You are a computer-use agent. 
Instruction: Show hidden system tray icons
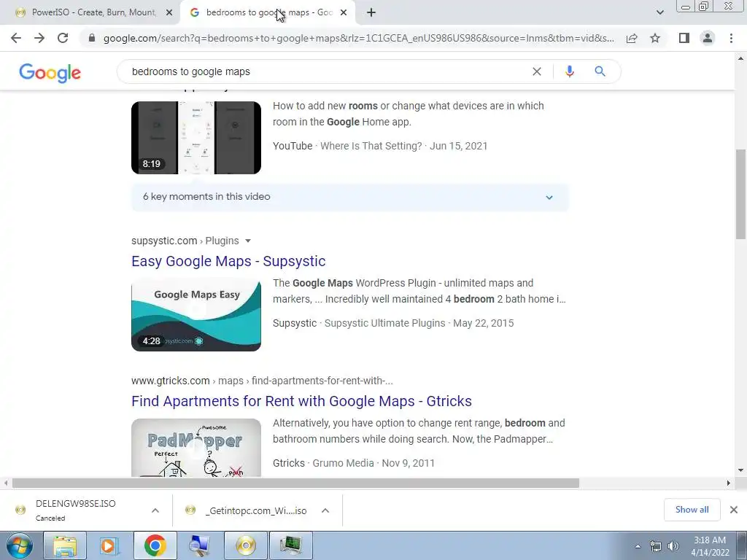pyautogui.click(x=638, y=546)
